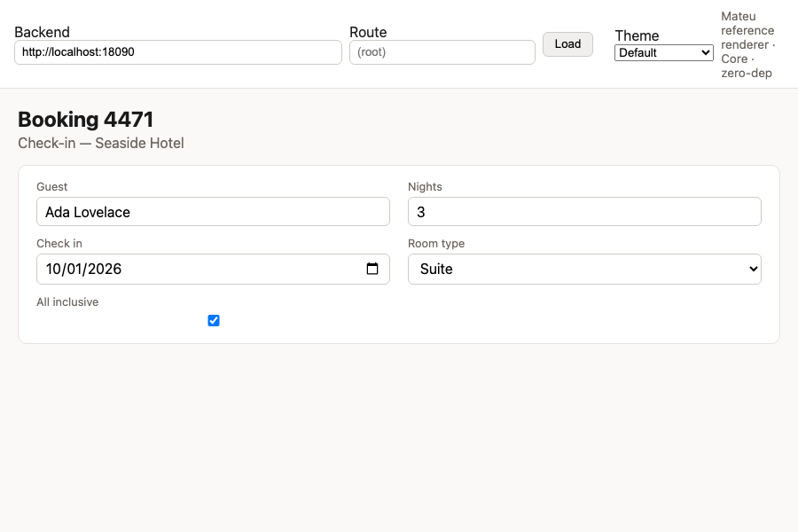Select the Guest field with Ada Lovelace
This screenshot has height=532, width=798.
coord(213,212)
